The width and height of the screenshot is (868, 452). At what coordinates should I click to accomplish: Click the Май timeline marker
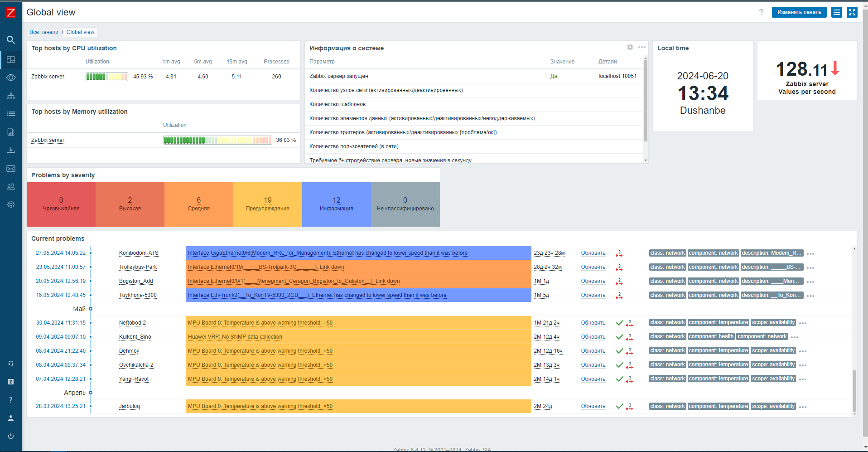click(91, 309)
